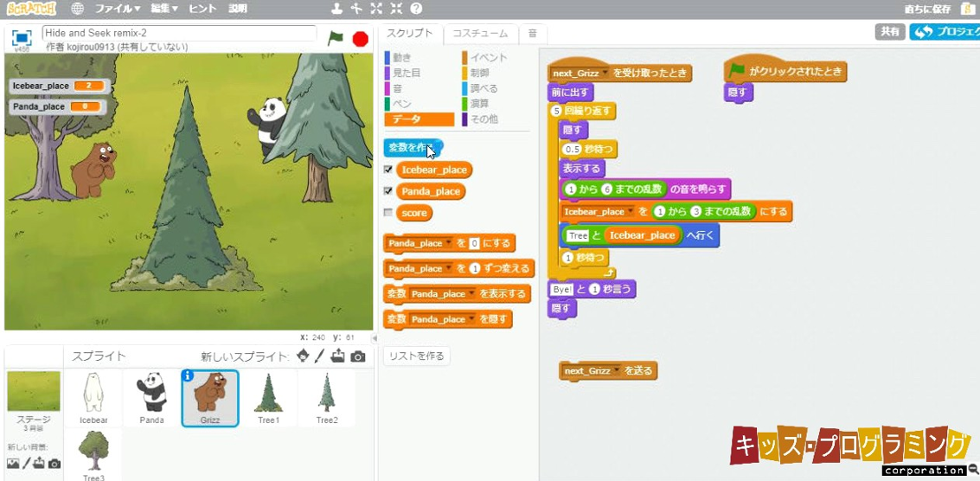Select the Panda sprite thumbnail
980x481 pixels.
coord(152,398)
